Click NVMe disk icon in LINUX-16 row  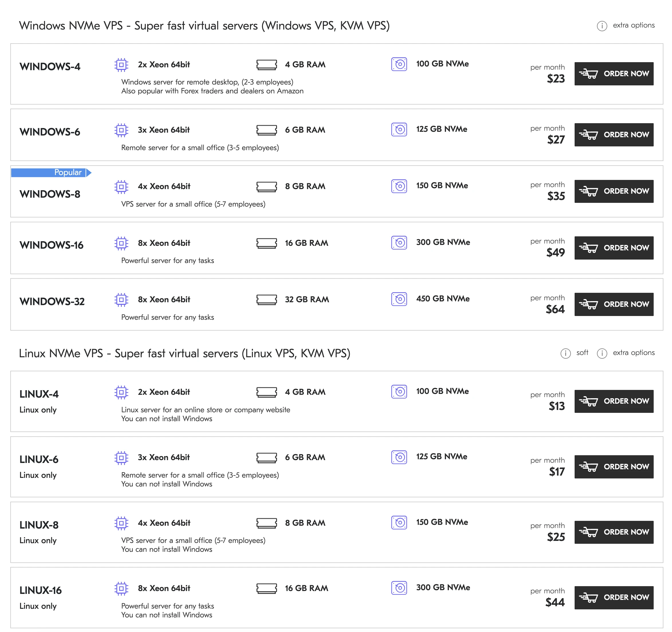click(399, 588)
